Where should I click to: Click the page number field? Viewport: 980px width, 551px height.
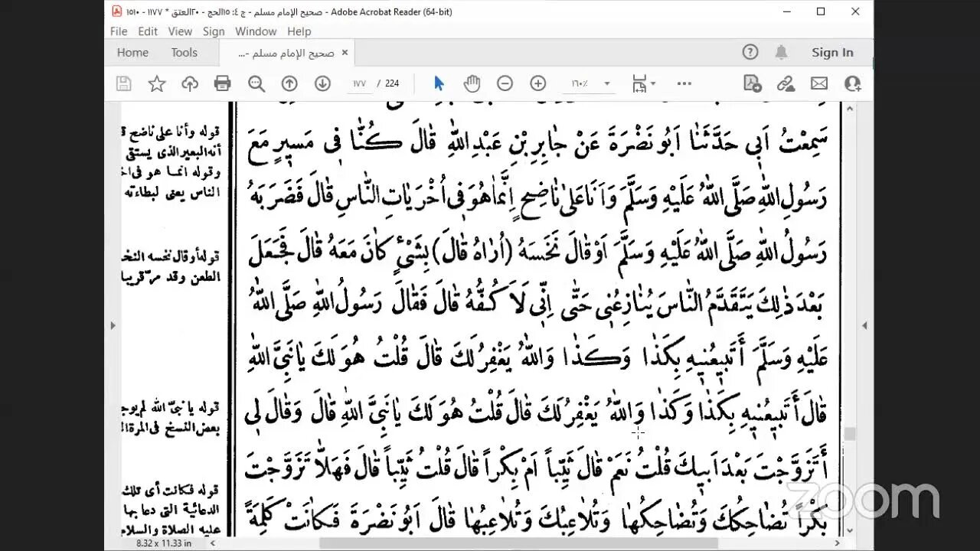point(359,83)
